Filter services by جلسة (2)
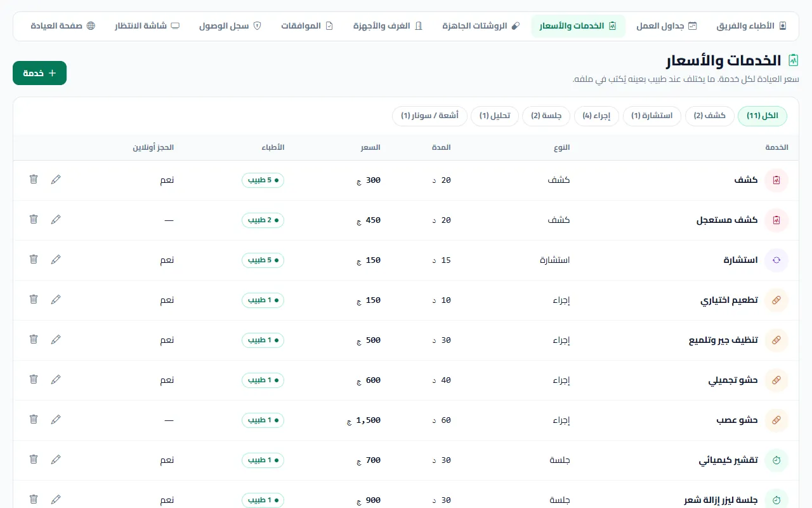 point(546,116)
